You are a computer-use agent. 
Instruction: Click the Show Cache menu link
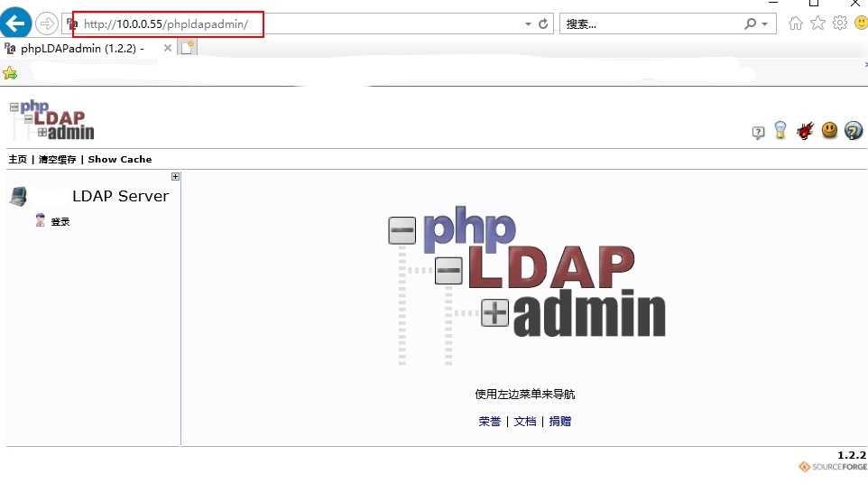120,160
